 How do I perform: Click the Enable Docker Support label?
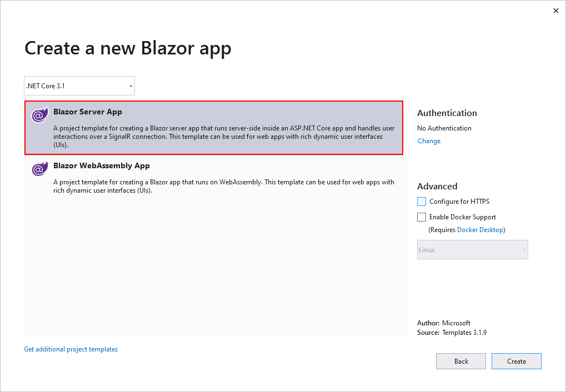(463, 217)
